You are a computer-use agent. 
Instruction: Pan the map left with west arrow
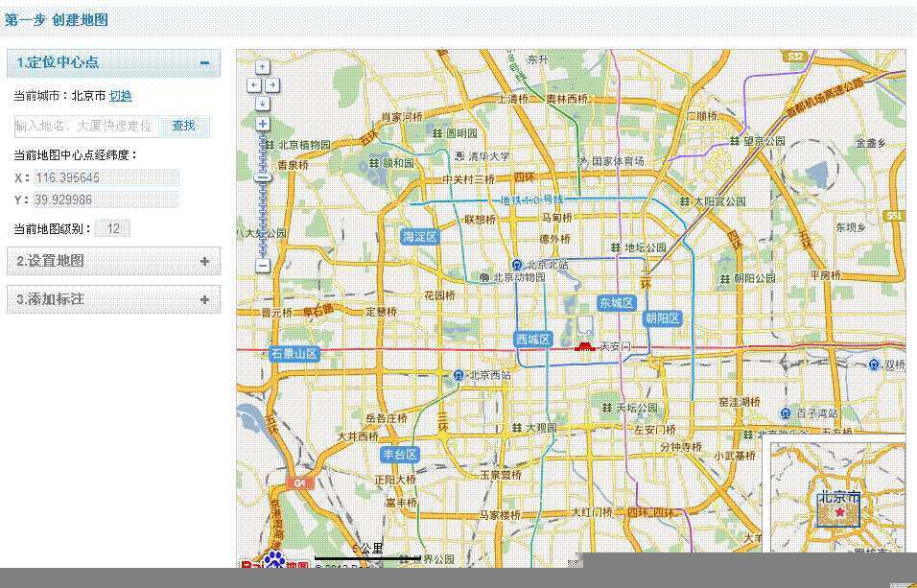(254, 85)
